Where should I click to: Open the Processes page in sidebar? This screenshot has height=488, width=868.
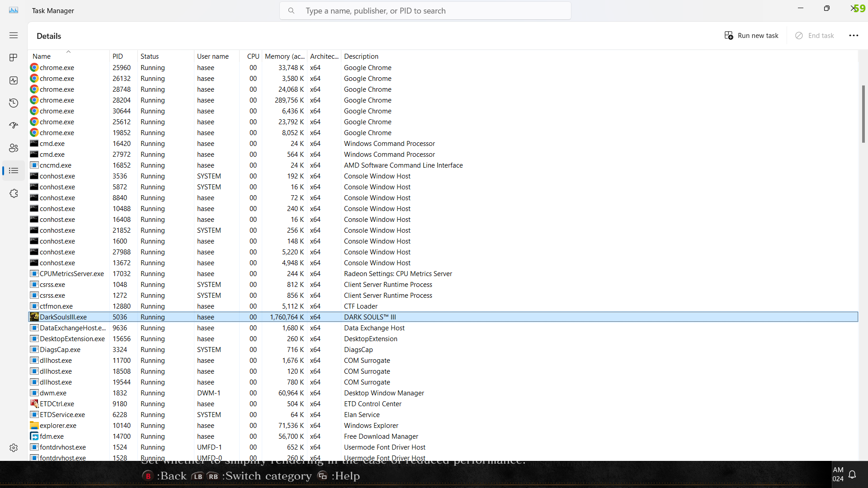pos(14,57)
